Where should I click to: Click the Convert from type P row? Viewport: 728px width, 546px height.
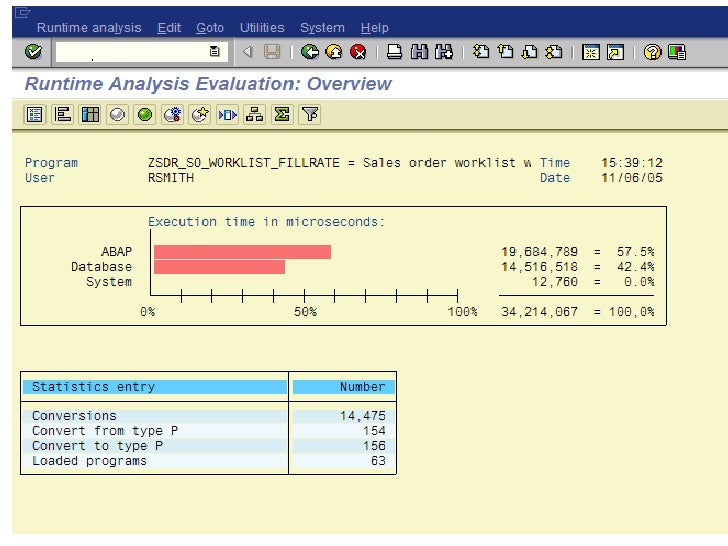coord(208,430)
